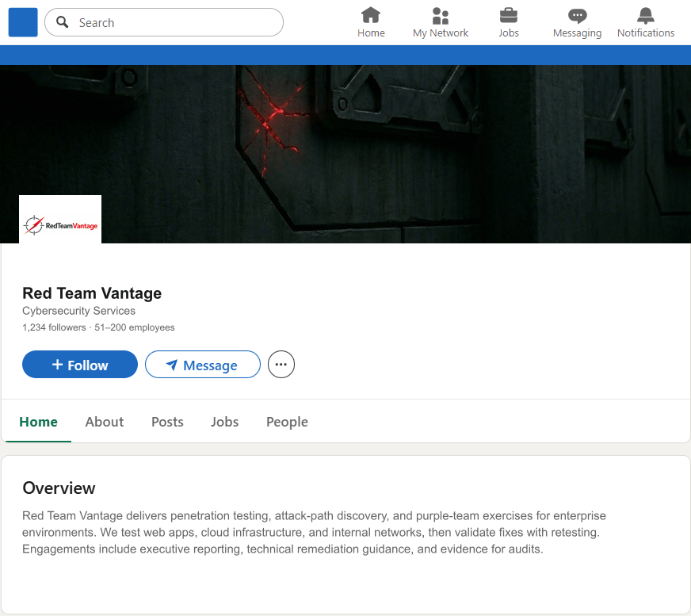Open My Network from top navigation
This screenshot has width=691, height=616.
441,23
